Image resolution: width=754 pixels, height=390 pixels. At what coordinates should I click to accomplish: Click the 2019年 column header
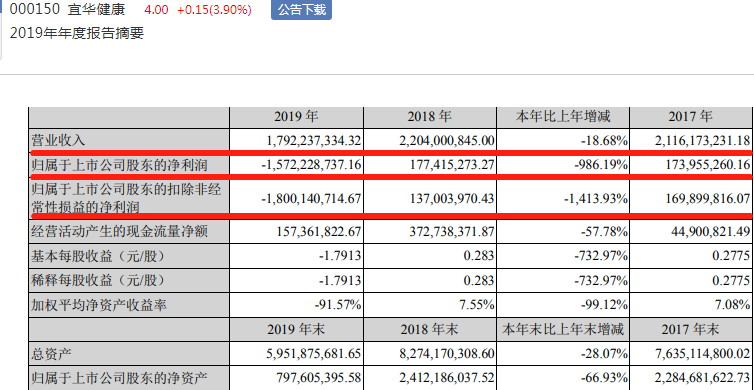pyautogui.click(x=296, y=117)
